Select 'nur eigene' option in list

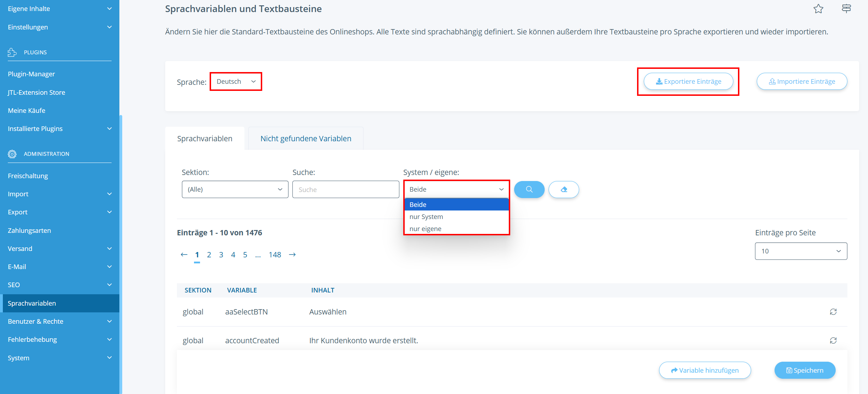[425, 229]
